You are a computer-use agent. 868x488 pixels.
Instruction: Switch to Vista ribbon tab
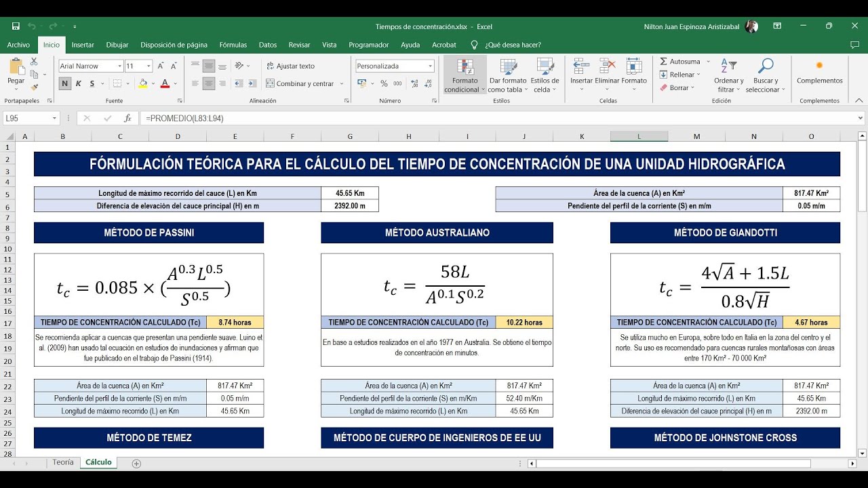point(330,45)
